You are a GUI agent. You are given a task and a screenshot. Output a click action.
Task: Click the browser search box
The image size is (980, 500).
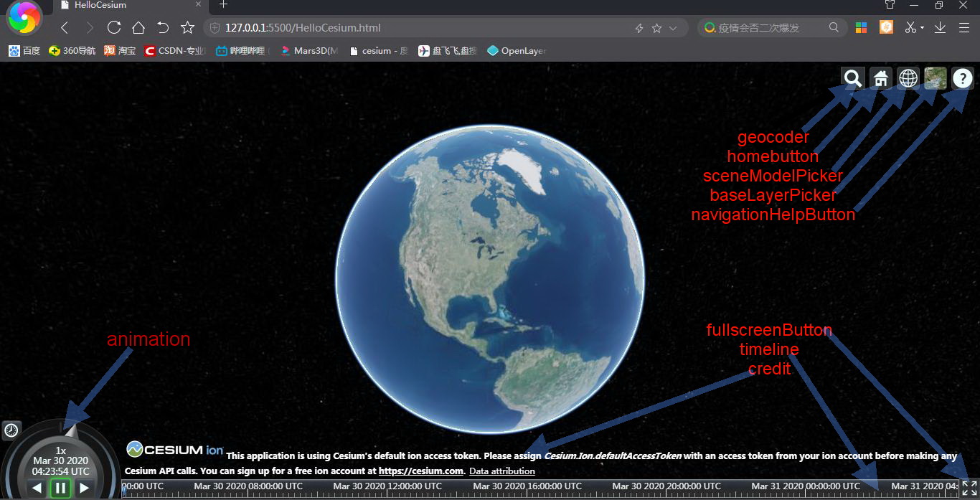coord(771,28)
